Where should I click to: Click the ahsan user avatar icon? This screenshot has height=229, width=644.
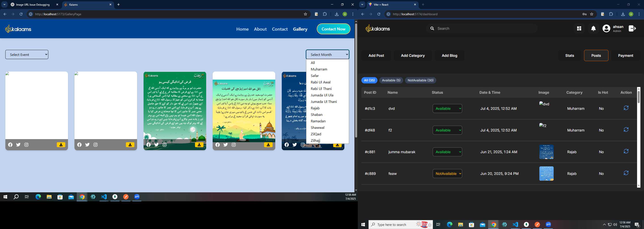[x=606, y=28]
